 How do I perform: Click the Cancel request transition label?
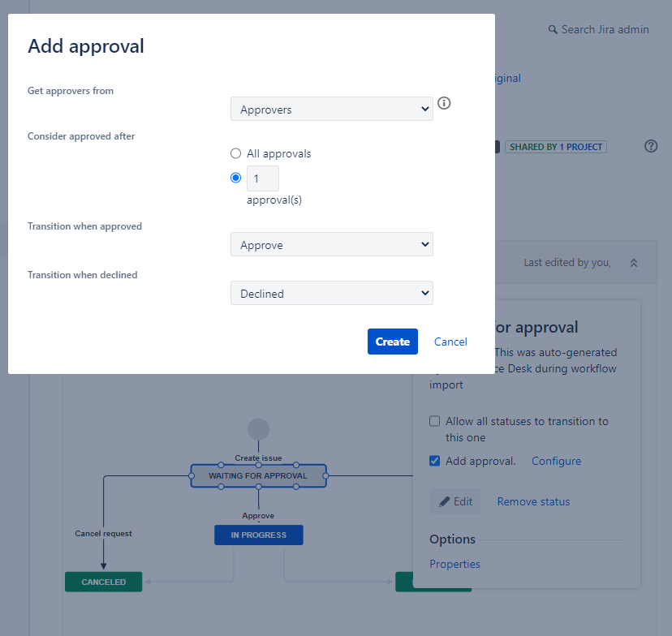103,534
